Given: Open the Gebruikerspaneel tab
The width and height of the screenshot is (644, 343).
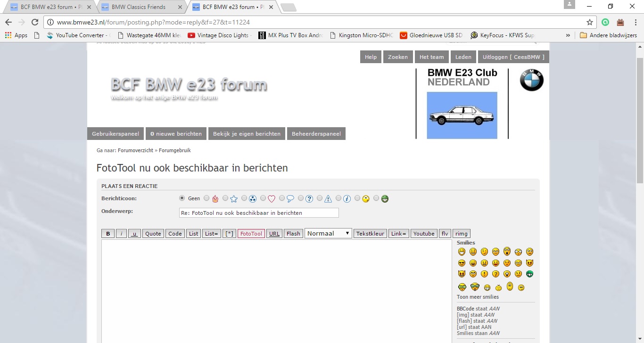Looking at the screenshot, I should pyautogui.click(x=116, y=134).
